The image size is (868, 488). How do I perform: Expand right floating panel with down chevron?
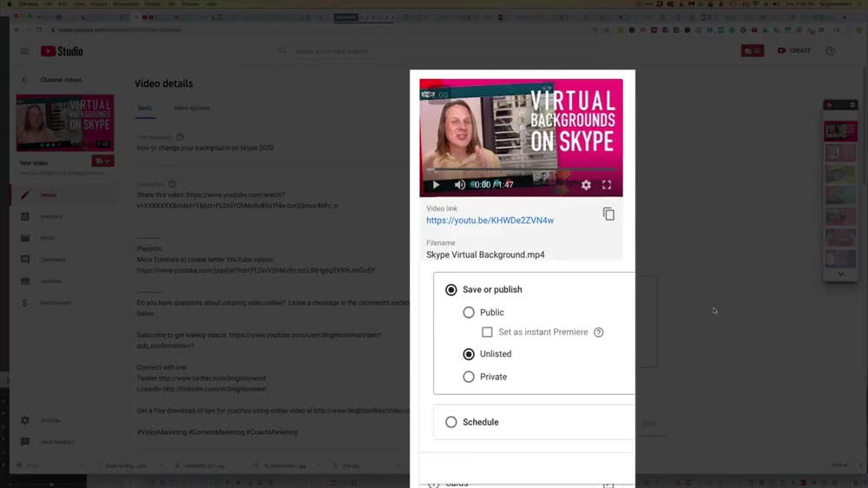coord(840,274)
